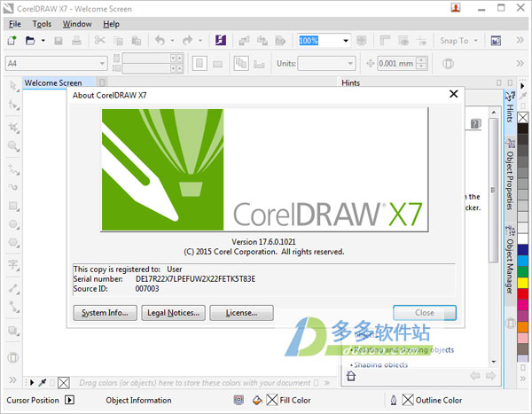Click the New document icon
The image size is (532, 414).
coord(12,41)
